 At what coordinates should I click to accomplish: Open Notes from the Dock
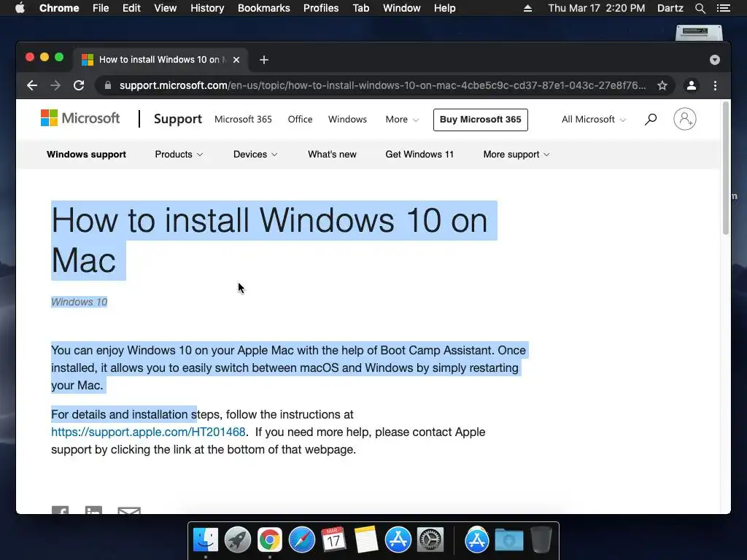pyautogui.click(x=366, y=540)
